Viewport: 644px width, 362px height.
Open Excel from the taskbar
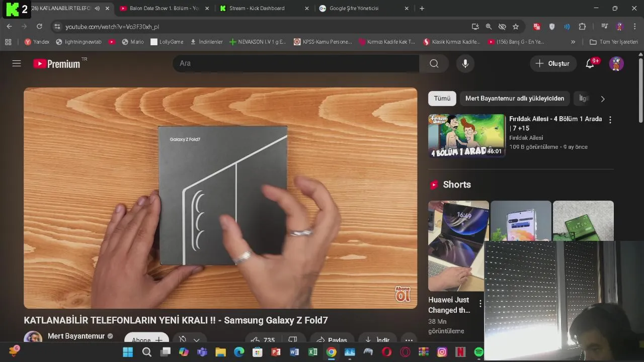[312, 352]
